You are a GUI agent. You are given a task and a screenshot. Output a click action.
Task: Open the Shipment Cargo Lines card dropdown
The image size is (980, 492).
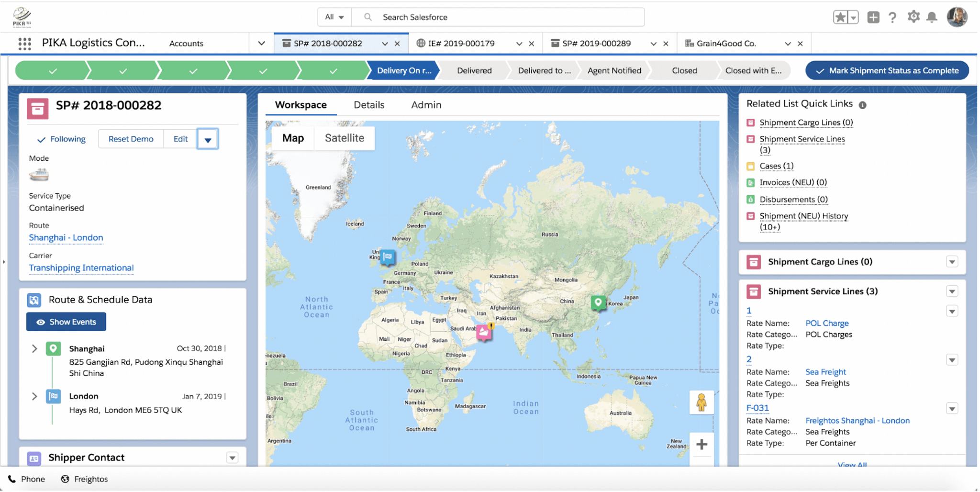click(x=952, y=262)
